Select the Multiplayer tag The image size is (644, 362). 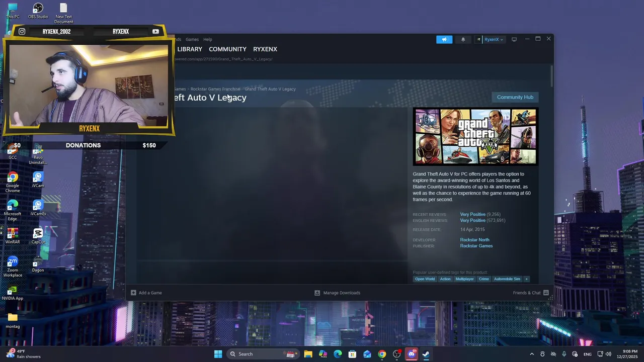pos(464,279)
